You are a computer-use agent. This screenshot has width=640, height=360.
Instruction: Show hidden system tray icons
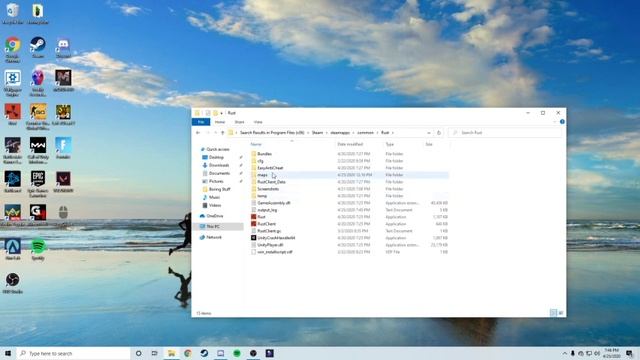coord(564,353)
